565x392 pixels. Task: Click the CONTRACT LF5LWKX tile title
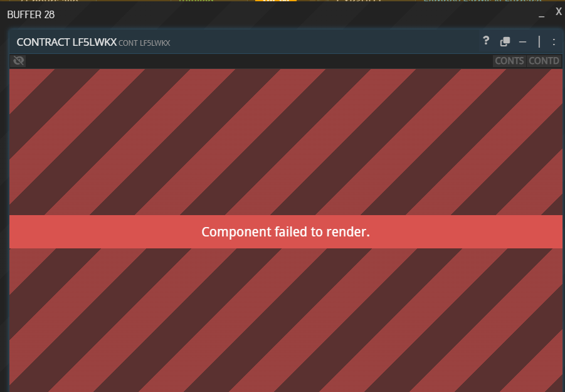(66, 42)
